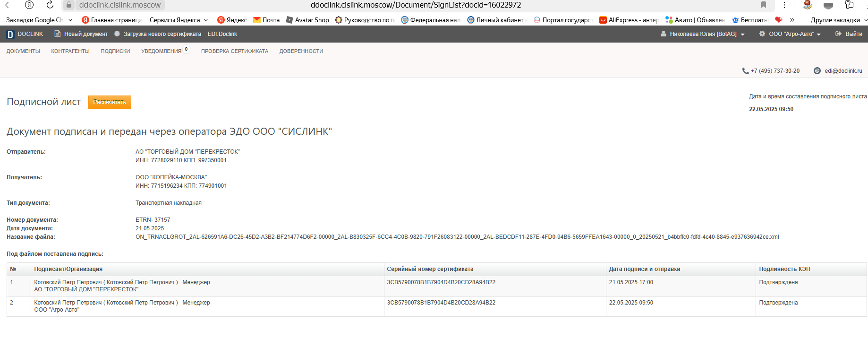
Task: Click the Выйти logout link
Action: coord(854,34)
